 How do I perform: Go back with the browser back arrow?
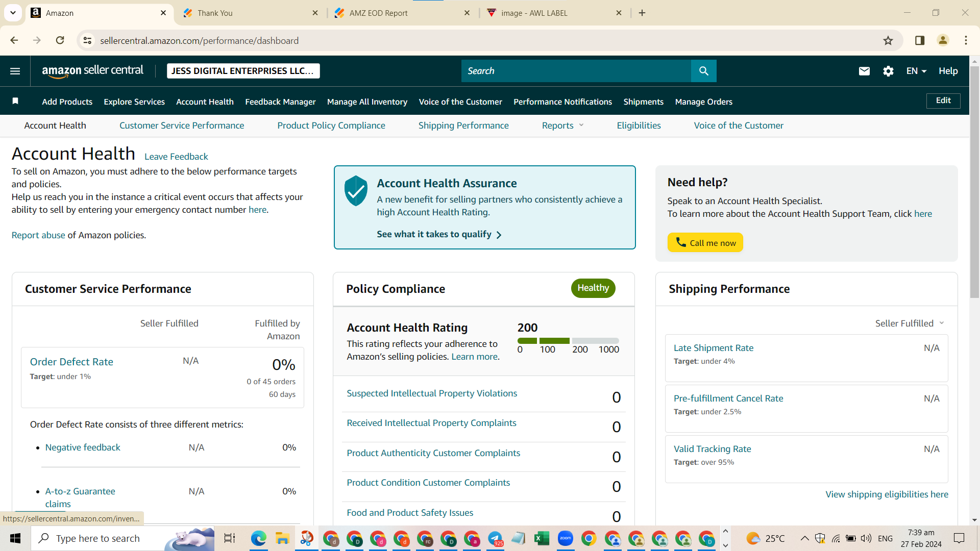pos(14,40)
